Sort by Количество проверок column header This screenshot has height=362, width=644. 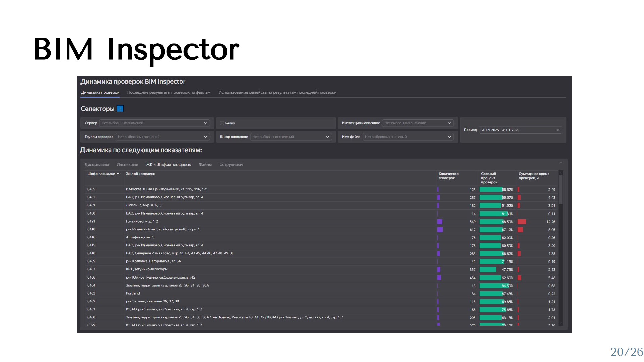(x=448, y=176)
